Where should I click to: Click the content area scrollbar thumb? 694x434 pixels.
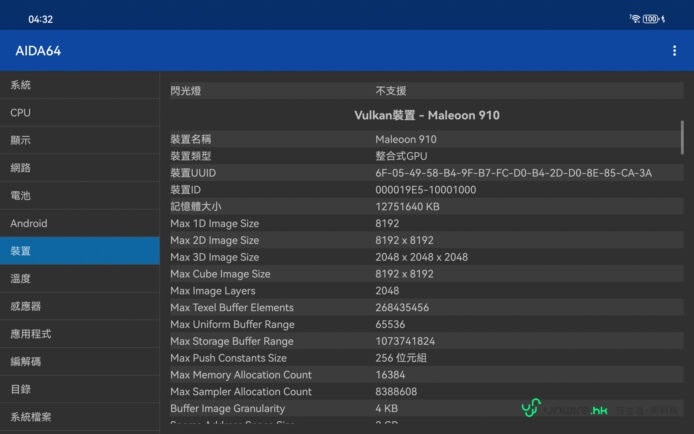[x=682, y=138]
